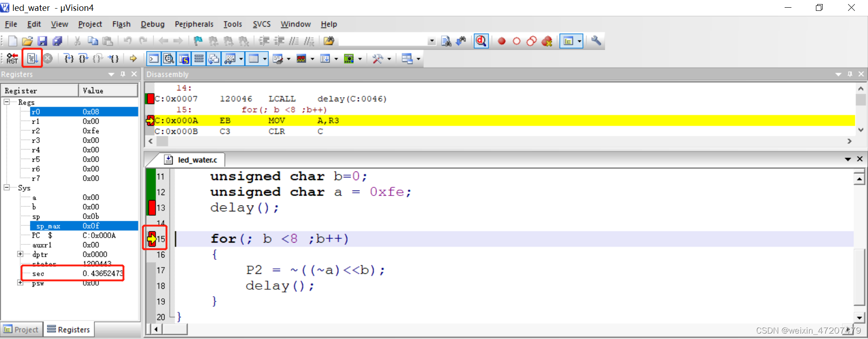Close the led_water.c editor tab

[859, 159]
